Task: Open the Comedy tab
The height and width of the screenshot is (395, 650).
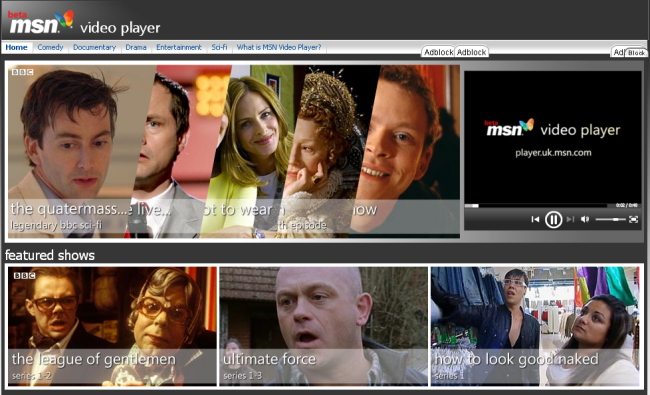Action: coord(50,47)
